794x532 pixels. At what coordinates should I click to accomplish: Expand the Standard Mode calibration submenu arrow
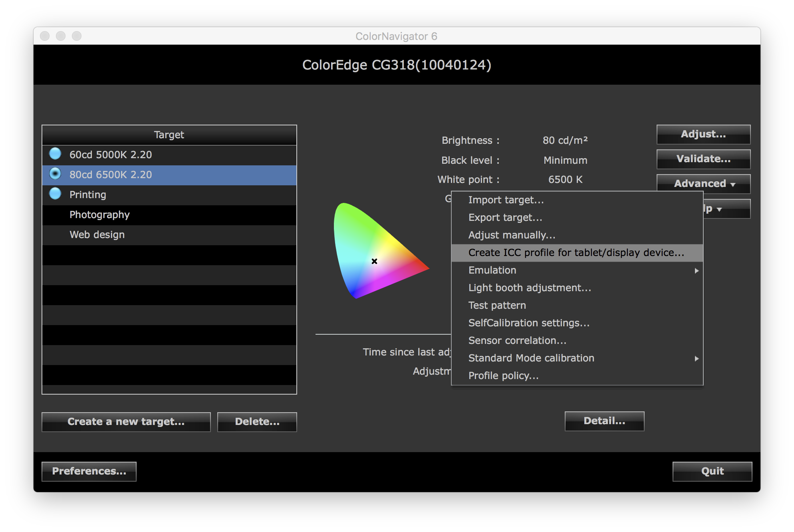pyautogui.click(x=697, y=359)
